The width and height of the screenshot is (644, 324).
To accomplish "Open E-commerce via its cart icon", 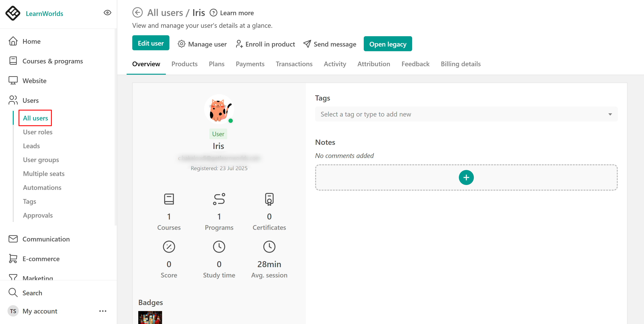I will [13, 259].
